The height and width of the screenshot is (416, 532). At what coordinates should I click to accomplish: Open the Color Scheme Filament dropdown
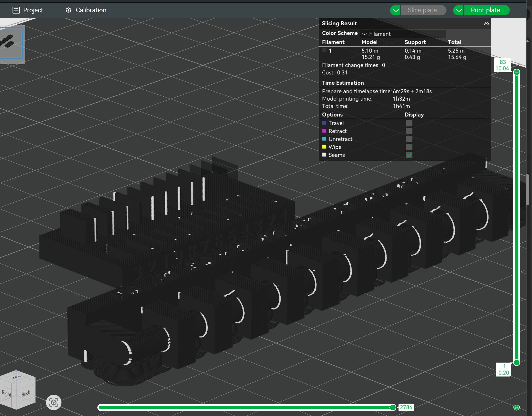coord(403,34)
